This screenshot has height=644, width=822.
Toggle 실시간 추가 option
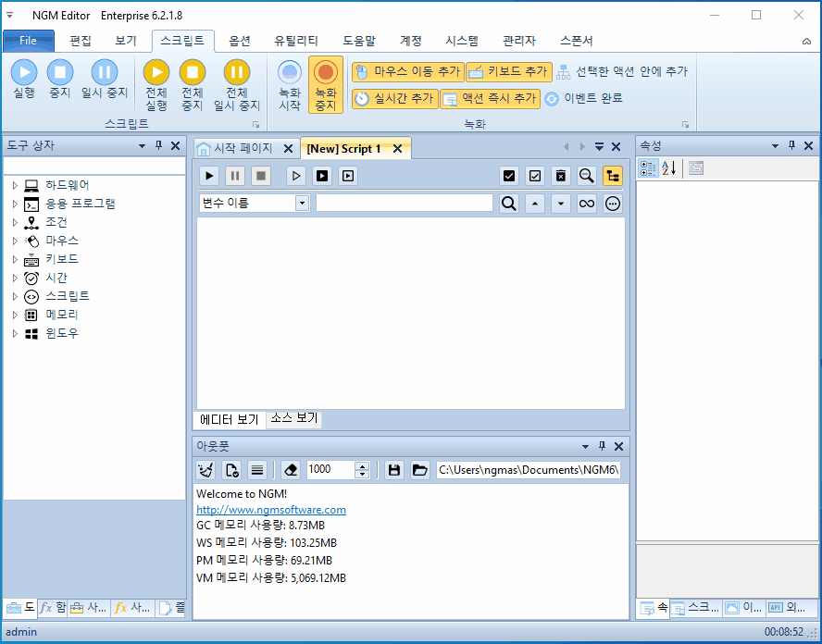pyautogui.click(x=394, y=98)
